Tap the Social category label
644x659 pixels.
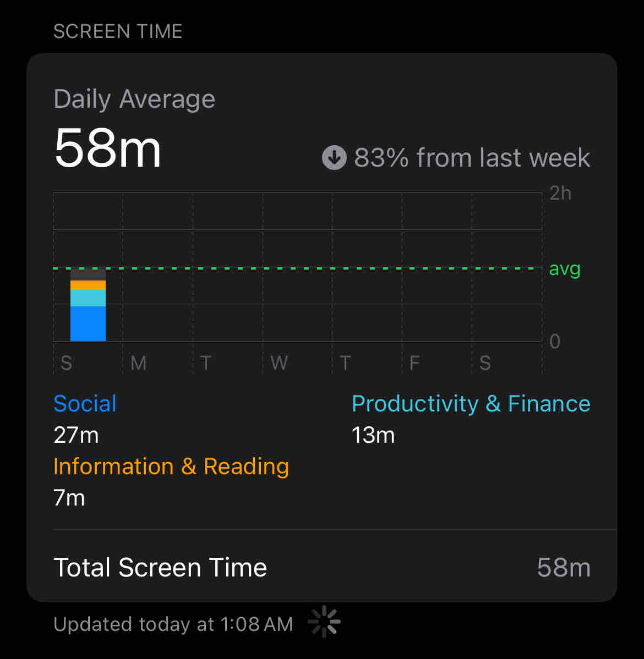85,404
